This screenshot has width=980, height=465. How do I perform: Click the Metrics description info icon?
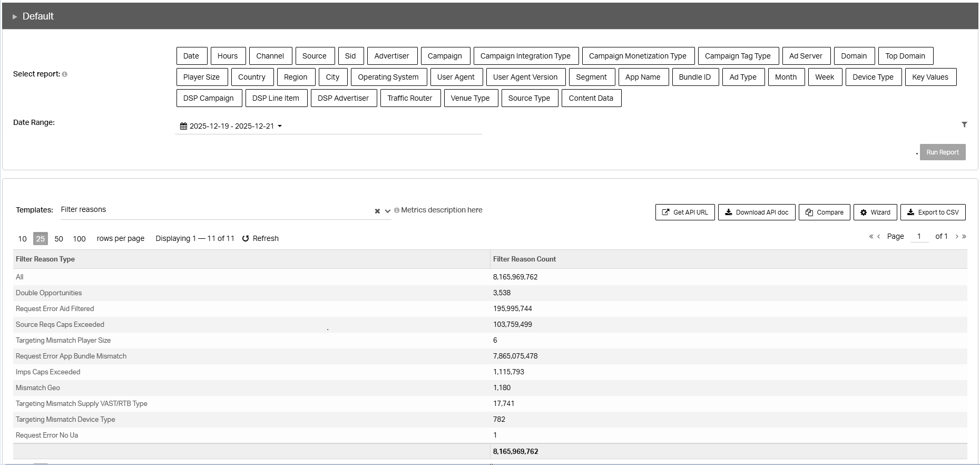point(397,210)
